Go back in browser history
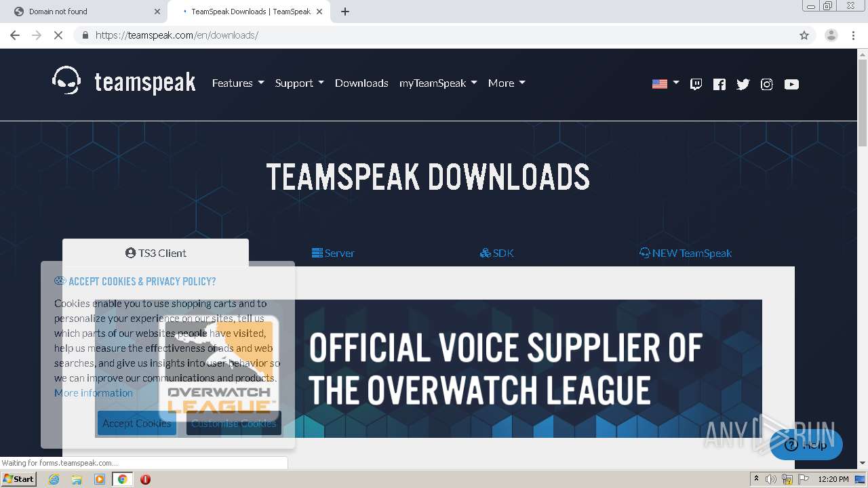 (x=15, y=35)
